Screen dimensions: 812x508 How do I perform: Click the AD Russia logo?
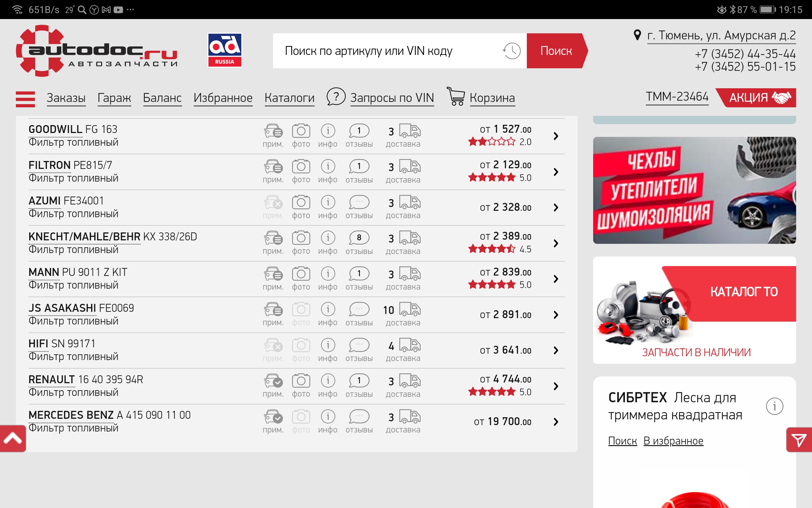point(225,50)
